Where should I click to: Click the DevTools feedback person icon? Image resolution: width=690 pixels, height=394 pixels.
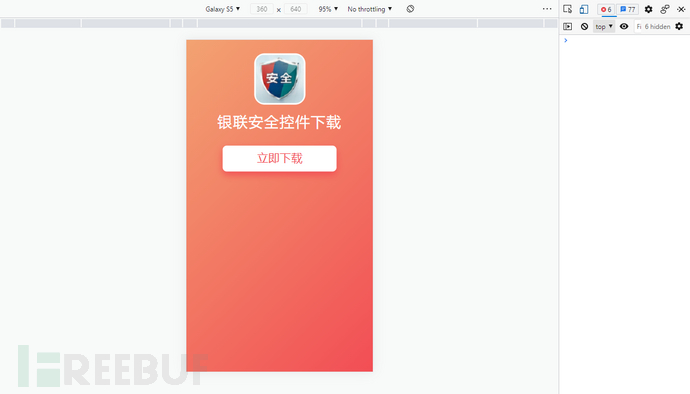664,9
